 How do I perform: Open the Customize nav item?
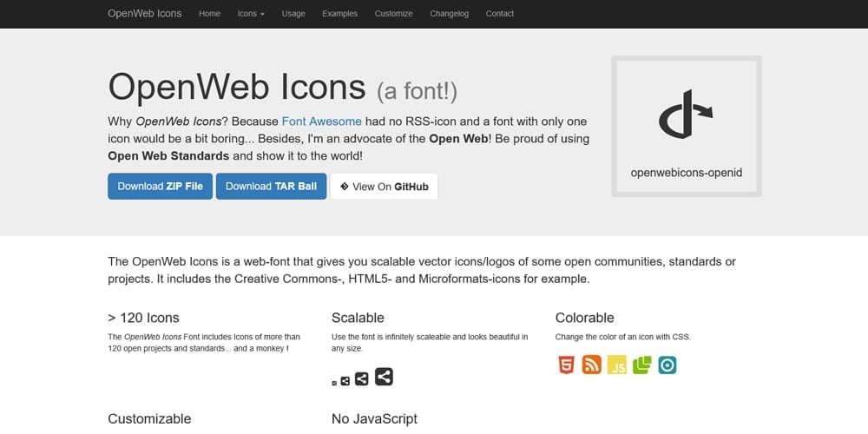coord(393,14)
